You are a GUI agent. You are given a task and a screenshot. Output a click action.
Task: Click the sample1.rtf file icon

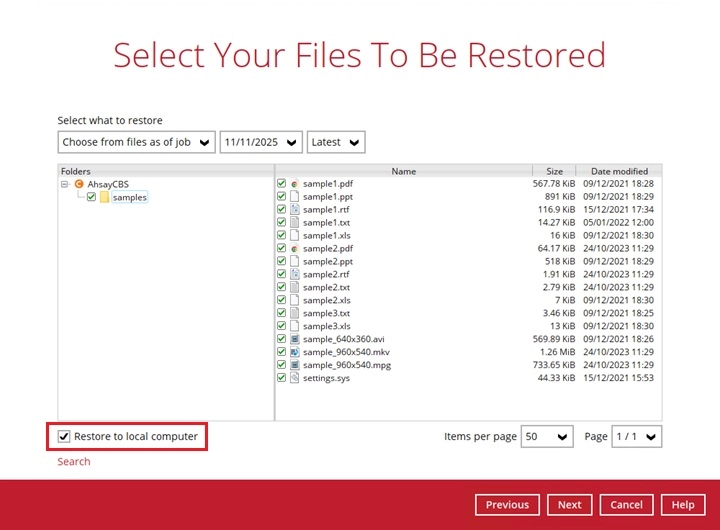(295, 209)
